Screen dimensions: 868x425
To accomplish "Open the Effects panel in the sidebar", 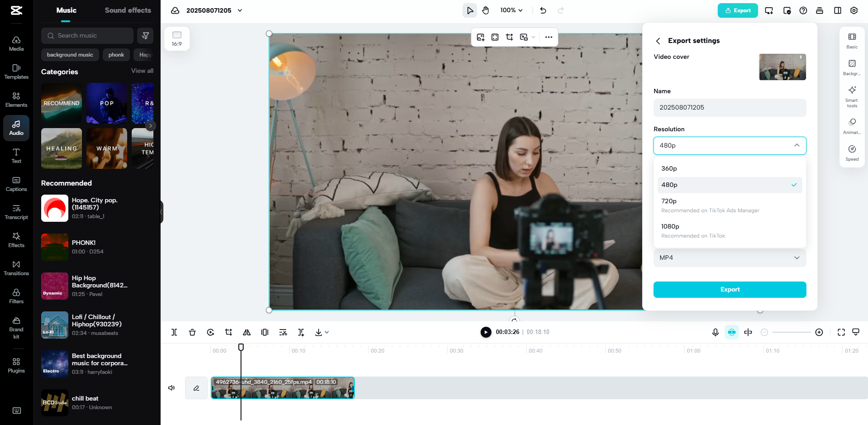I will coord(16,240).
